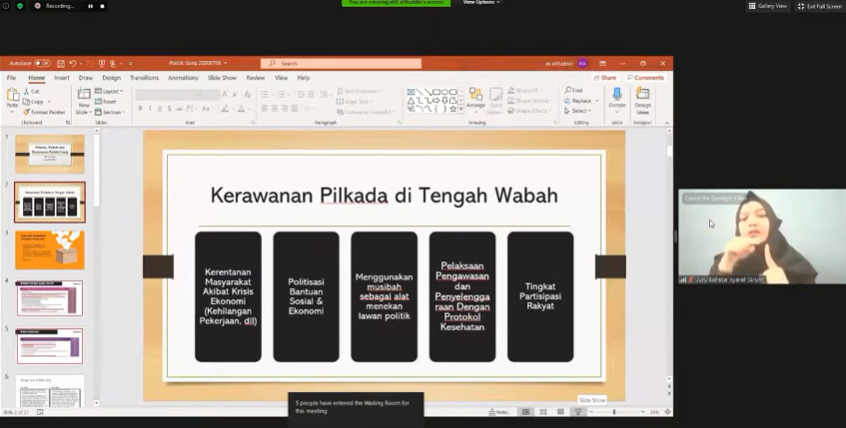Stop the Zoom recording

pyautogui.click(x=102, y=6)
